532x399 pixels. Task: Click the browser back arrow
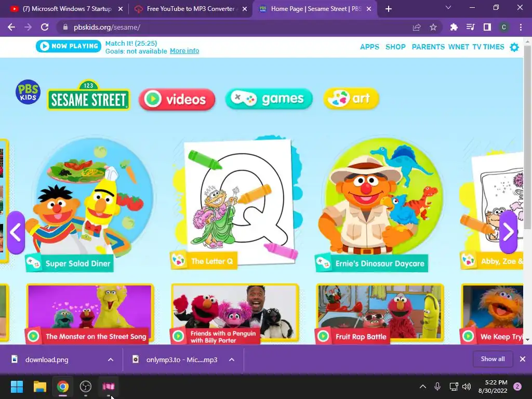11,27
